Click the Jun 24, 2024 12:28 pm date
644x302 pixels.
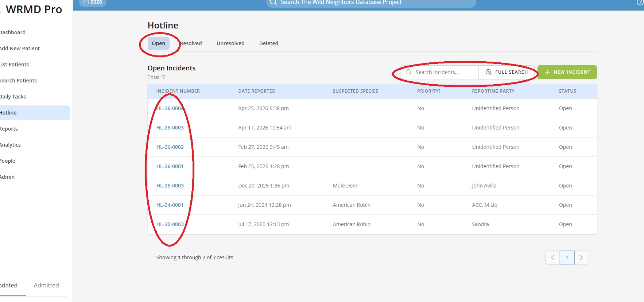click(x=264, y=205)
